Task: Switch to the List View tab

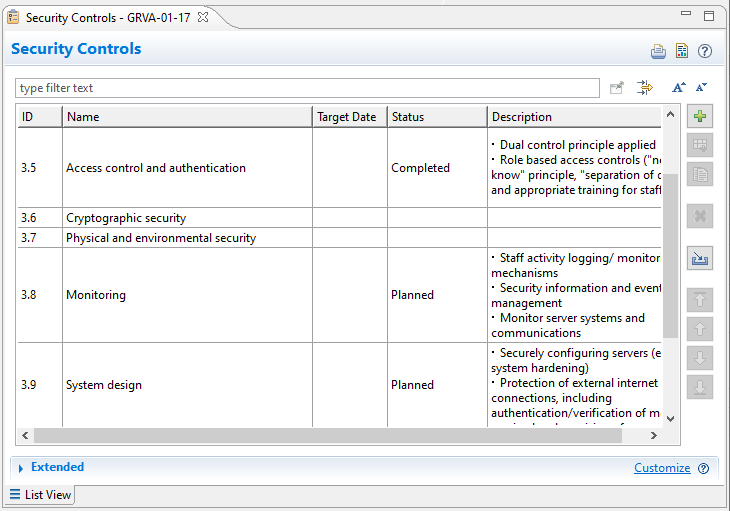Action: point(41,495)
